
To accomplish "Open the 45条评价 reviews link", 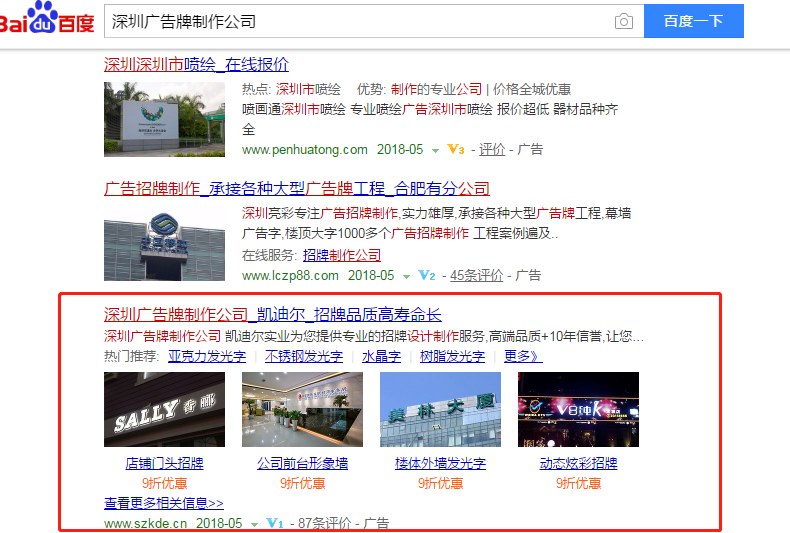I will (x=476, y=275).
